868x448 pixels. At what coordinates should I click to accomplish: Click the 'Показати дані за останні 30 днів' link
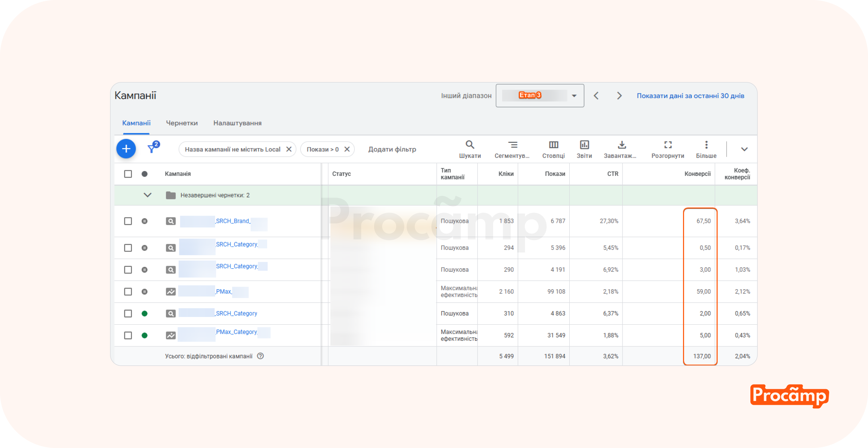[690, 96]
